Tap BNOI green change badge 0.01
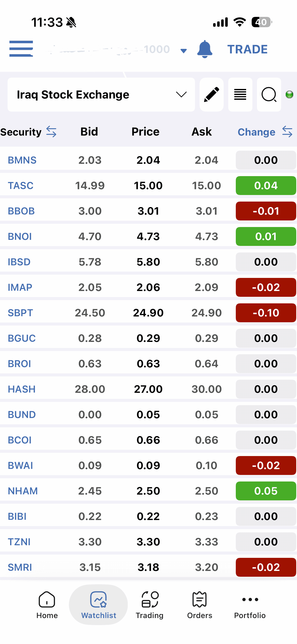 click(266, 236)
